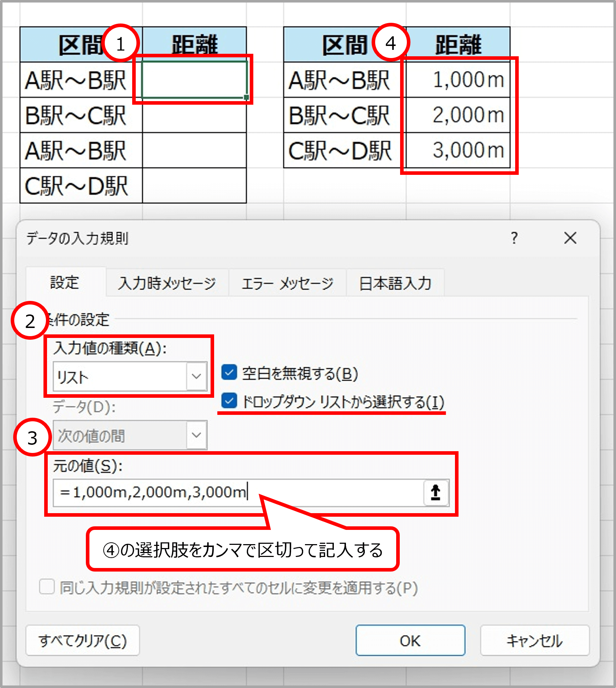Open the エラー メッセージ tab
This screenshot has width=616, height=688.
click(x=288, y=282)
